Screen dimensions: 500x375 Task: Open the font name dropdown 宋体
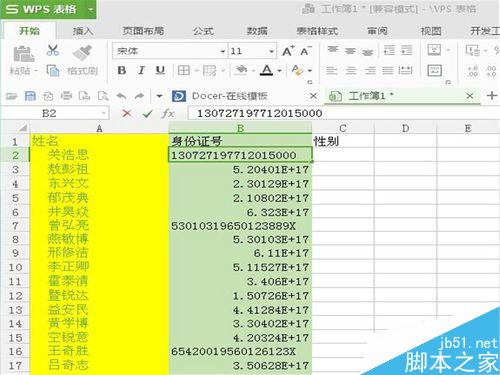[223, 51]
